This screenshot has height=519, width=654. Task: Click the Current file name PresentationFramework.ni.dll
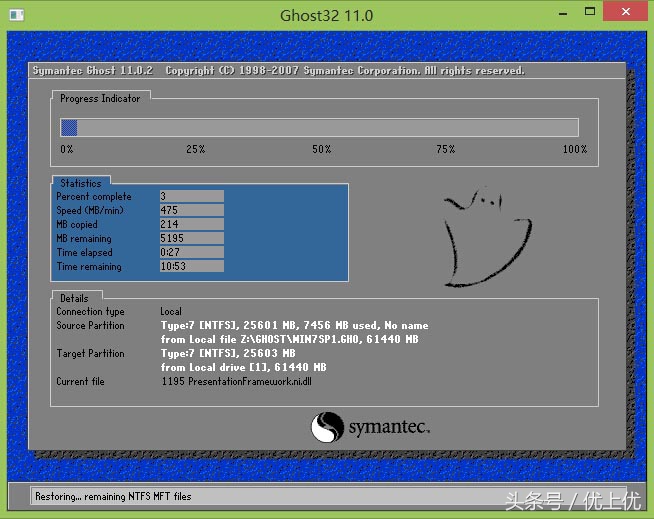pyautogui.click(x=236, y=382)
